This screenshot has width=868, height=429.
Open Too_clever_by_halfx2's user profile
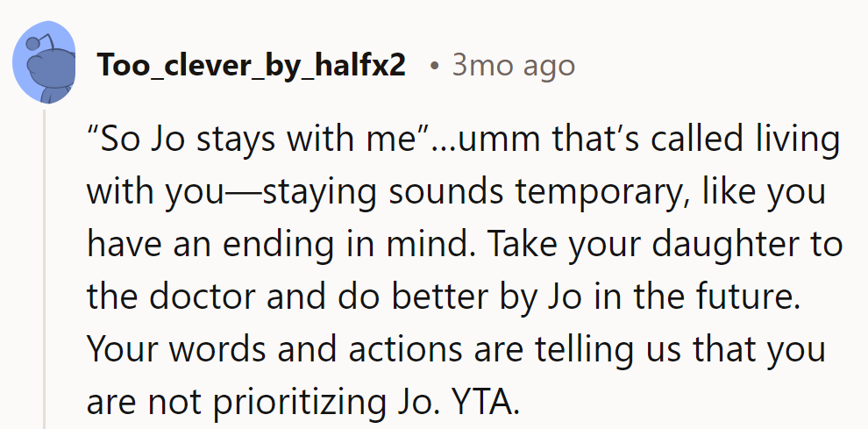coord(252,66)
